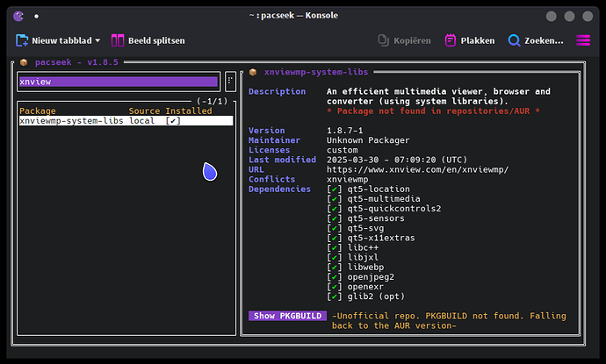Click the checkmark beside qt5-multimedia

pyautogui.click(x=335, y=199)
